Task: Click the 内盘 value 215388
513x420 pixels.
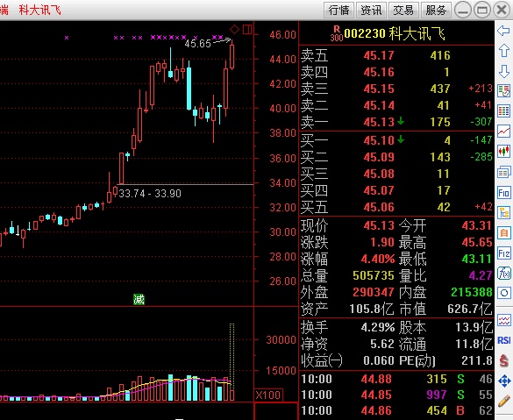Action: tap(472, 292)
